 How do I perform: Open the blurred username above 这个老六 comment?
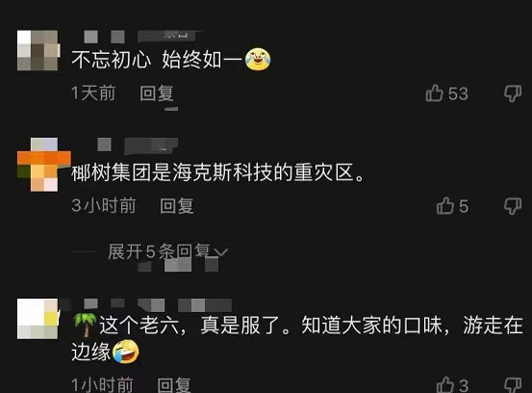tap(158, 305)
